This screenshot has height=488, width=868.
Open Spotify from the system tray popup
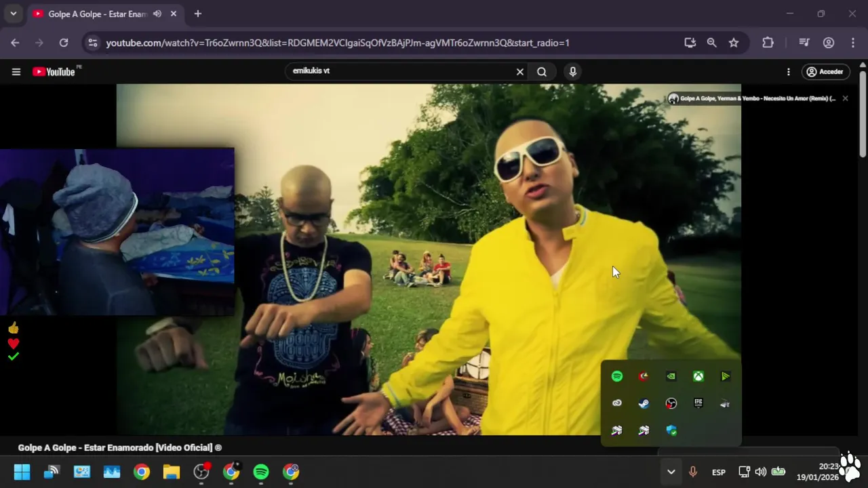tap(617, 376)
